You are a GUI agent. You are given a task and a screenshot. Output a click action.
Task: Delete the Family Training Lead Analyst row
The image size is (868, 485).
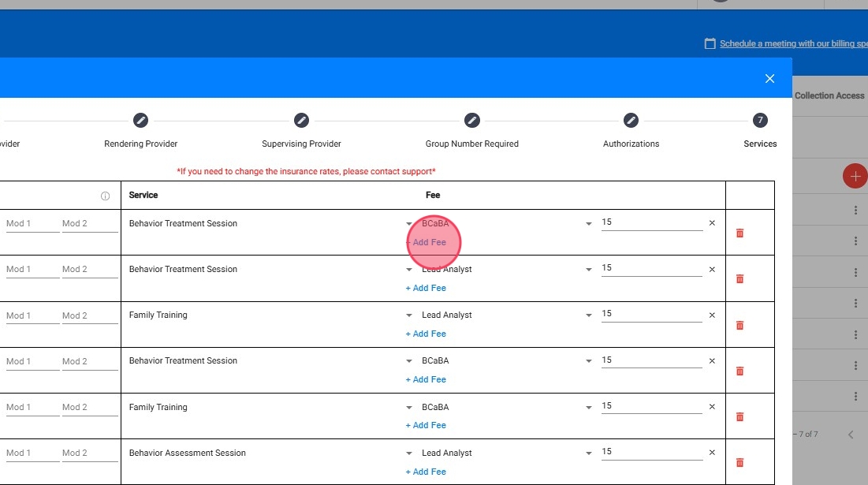coord(739,326)
